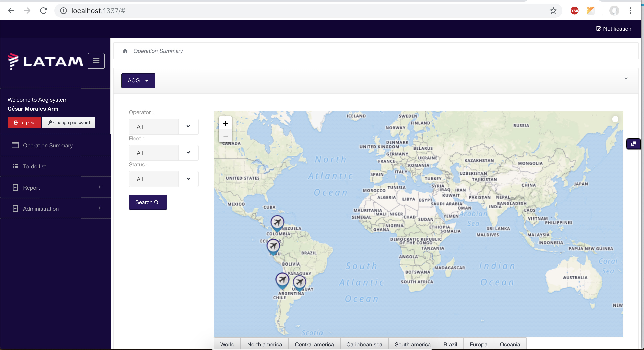This screenshot has height=350, width=644.
Task: Open the To-do list menu item
Action: click(x=55, y=166)
